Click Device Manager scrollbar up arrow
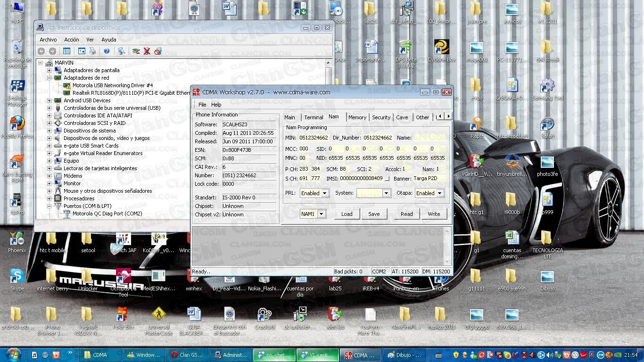The width and height of the screenshot is (644, 362). tap(328, 63)
